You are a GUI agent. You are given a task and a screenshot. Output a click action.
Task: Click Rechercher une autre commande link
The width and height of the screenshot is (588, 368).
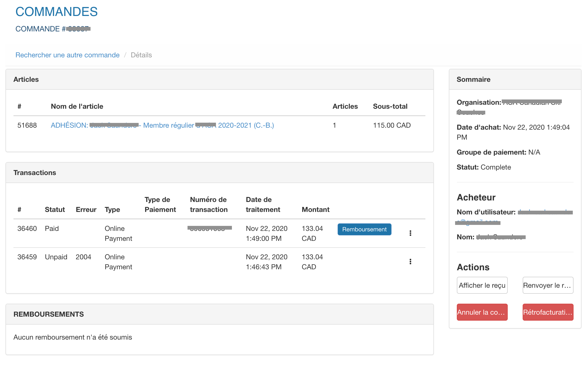67,55
